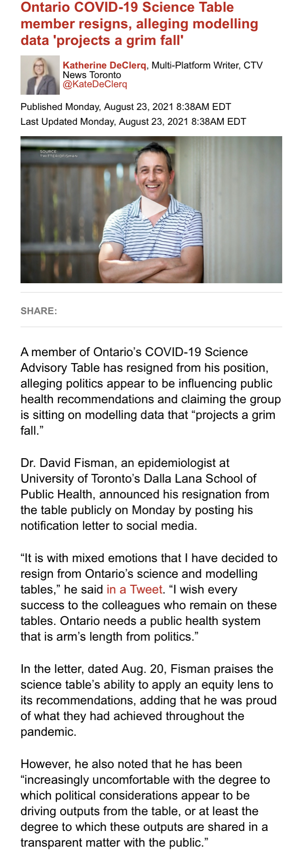Click the Last Updated timestamp line
This screenshot has height=868, width=304.
[133, 122]
